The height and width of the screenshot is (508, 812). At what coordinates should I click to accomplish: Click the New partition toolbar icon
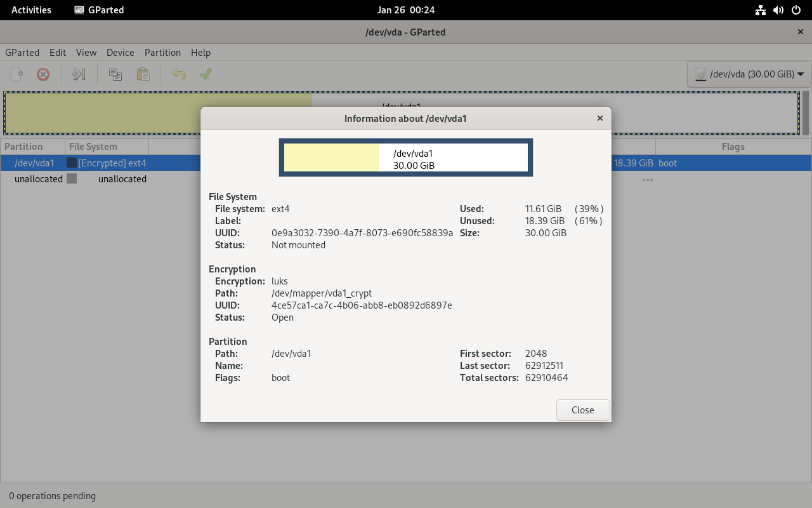[x=17, y=74]
